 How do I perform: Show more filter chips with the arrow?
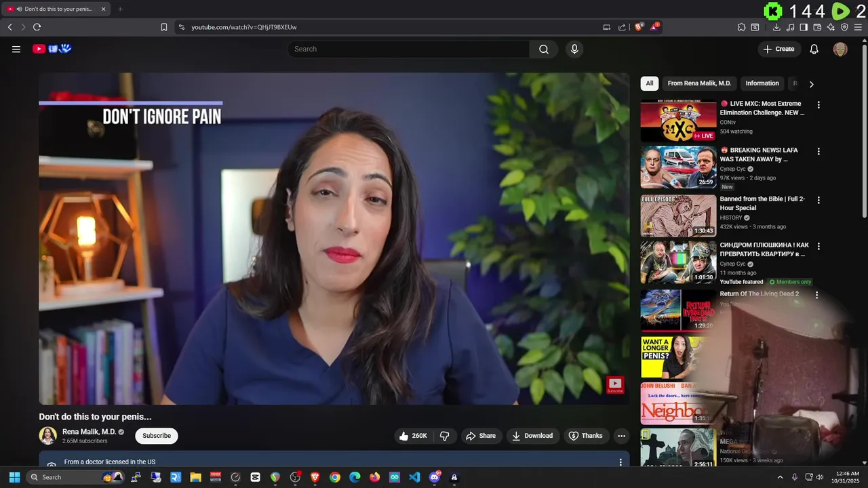[811, 84]
